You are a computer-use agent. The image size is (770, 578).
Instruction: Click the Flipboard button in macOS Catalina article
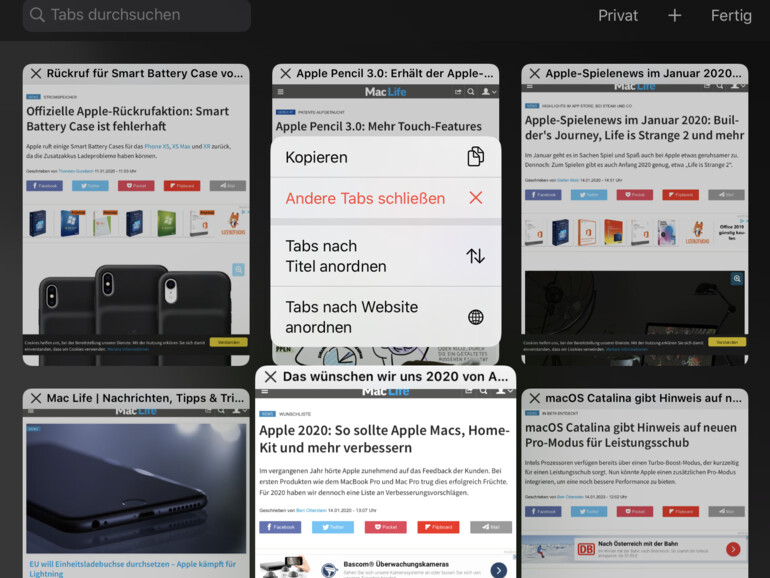680,511
